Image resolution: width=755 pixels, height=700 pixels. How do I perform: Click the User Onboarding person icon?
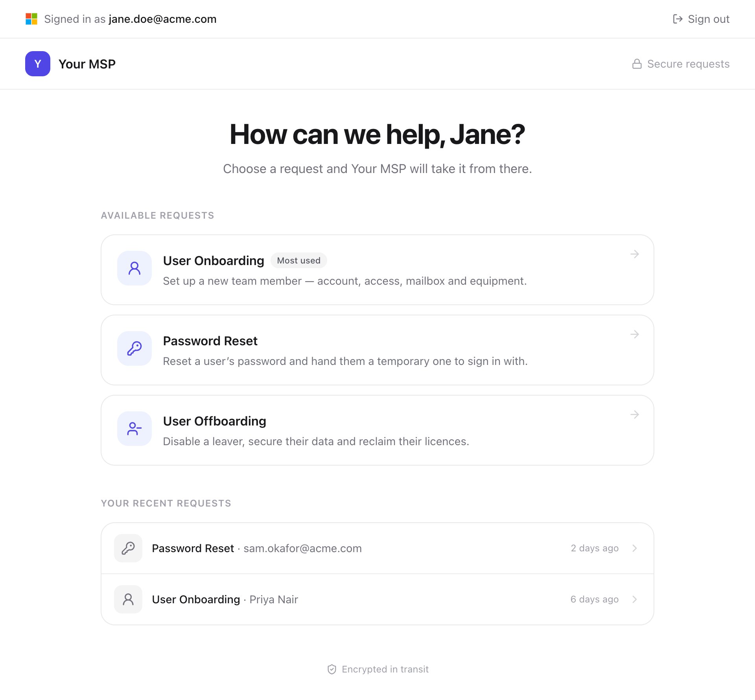pos(134,268)
